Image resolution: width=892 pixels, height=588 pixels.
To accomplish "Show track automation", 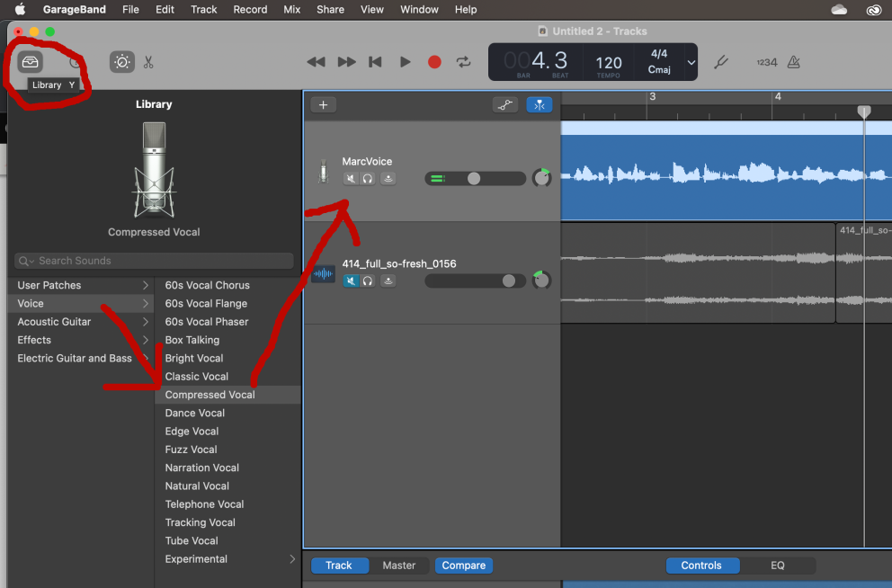I will click(x=504, y=104).
